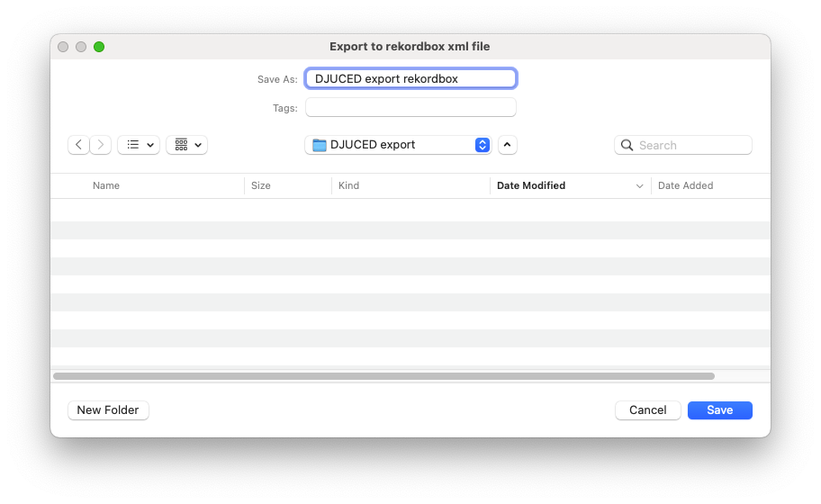The image size is (821, 504).
Task: Click the back navigation arrow
Action: coord(78,145)
